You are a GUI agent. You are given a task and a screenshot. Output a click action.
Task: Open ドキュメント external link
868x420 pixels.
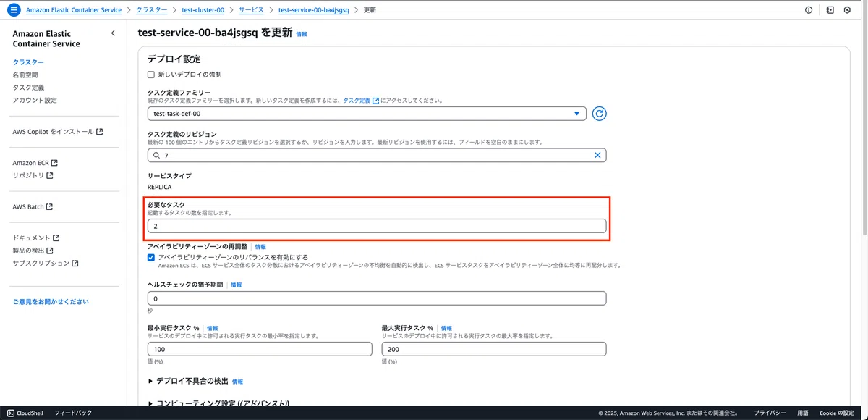36,238
